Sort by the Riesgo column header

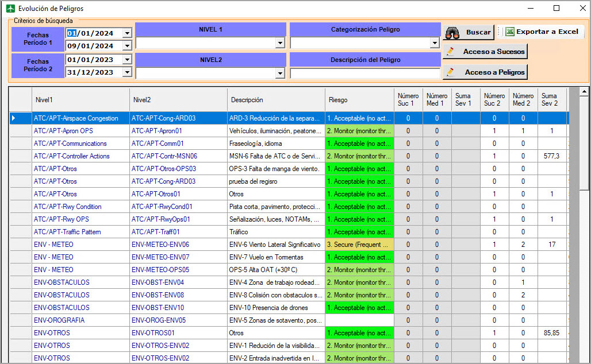click(x=359, y=100)
